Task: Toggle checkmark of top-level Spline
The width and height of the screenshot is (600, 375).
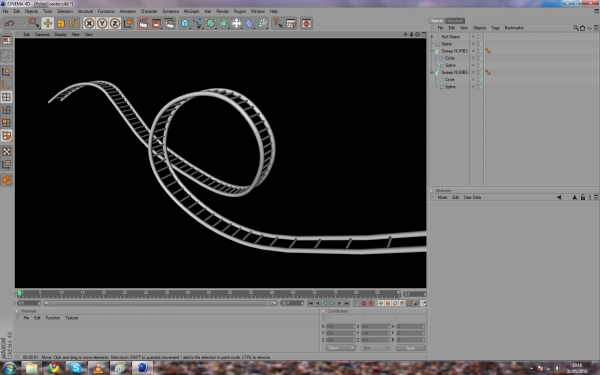Action: point(481,44)
